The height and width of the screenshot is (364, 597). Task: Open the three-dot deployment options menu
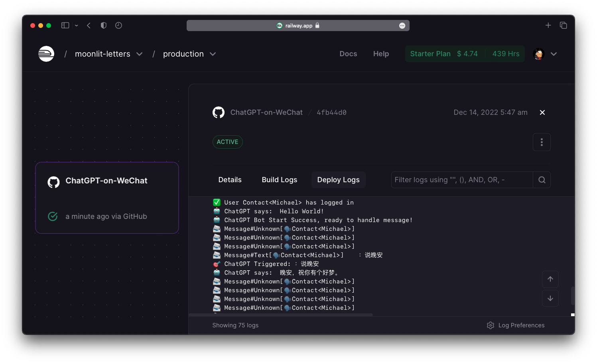point(542,142)
